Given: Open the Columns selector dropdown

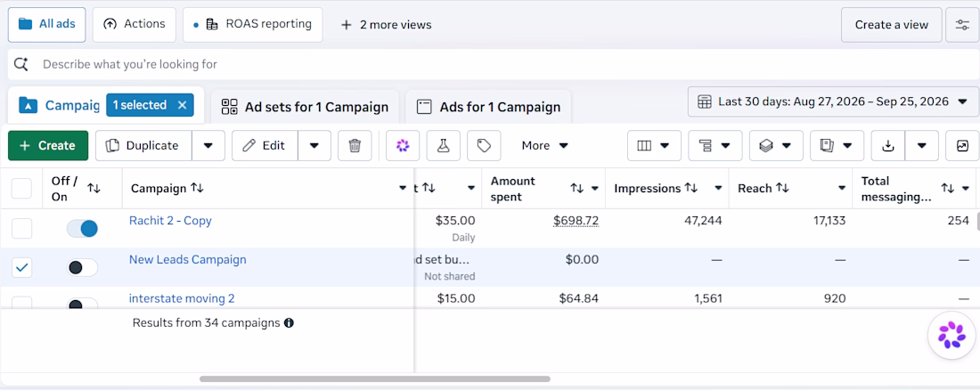Looking at the screenshot, I should (x=654, y=146).
